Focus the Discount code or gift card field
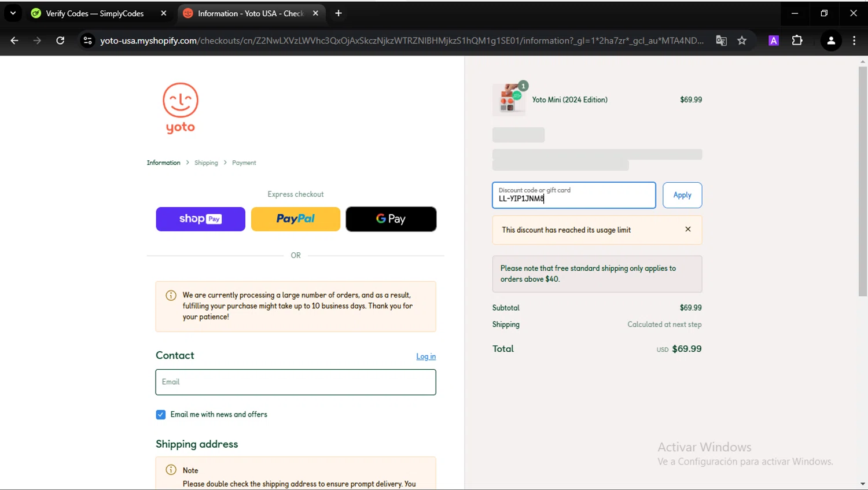Screen dimensions: 868x490 coord(574,196)
